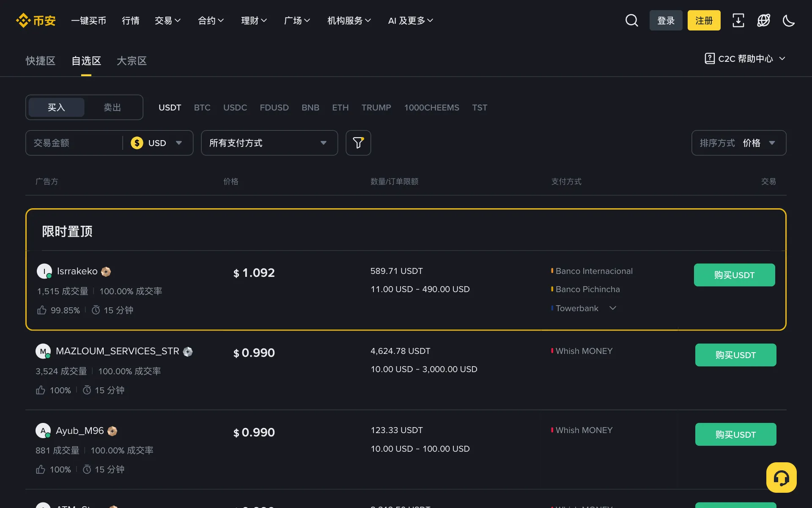Open the AI 及更多 menu
812x508 pixels.
click(411, 20)
